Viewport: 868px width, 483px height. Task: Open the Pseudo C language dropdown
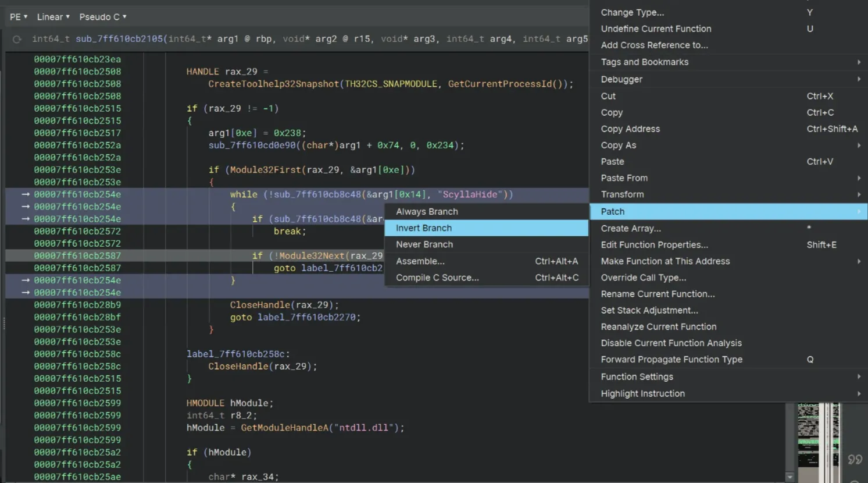(103, 17)
